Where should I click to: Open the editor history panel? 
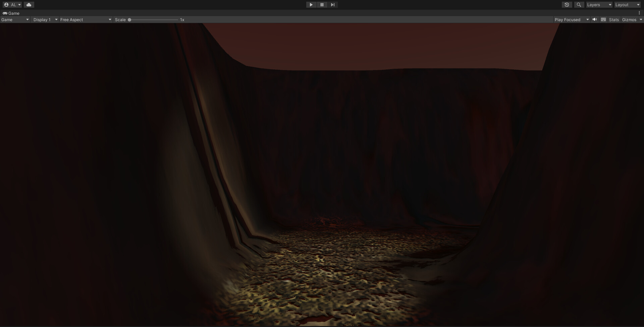click(567, 5)
